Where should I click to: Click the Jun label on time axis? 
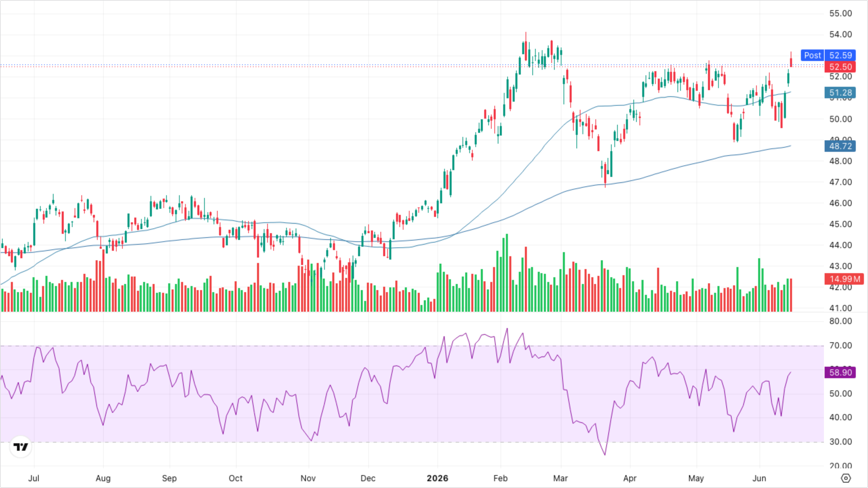pyautogui.click(x=759, y=478)
